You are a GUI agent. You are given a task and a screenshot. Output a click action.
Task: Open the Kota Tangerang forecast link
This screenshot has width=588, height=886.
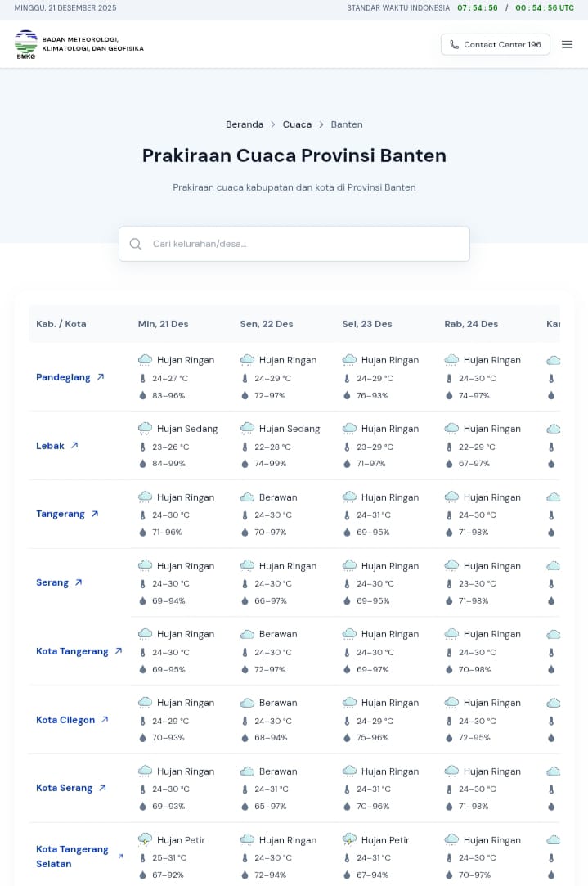point(72,651)
